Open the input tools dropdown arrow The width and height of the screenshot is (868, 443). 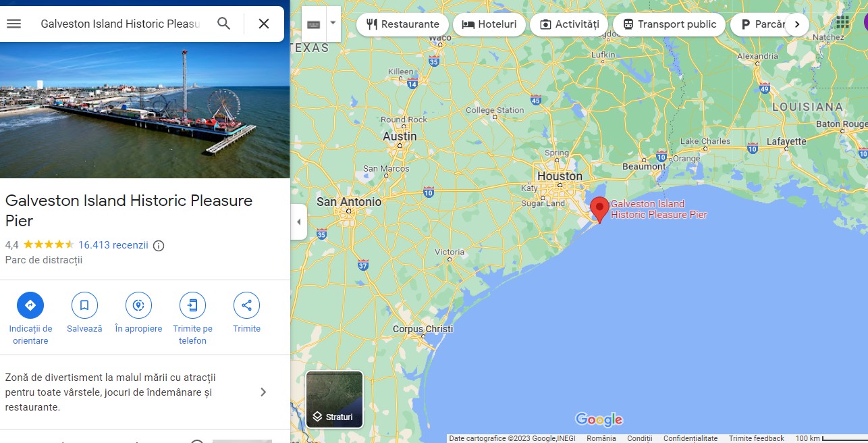click(333, 24)
